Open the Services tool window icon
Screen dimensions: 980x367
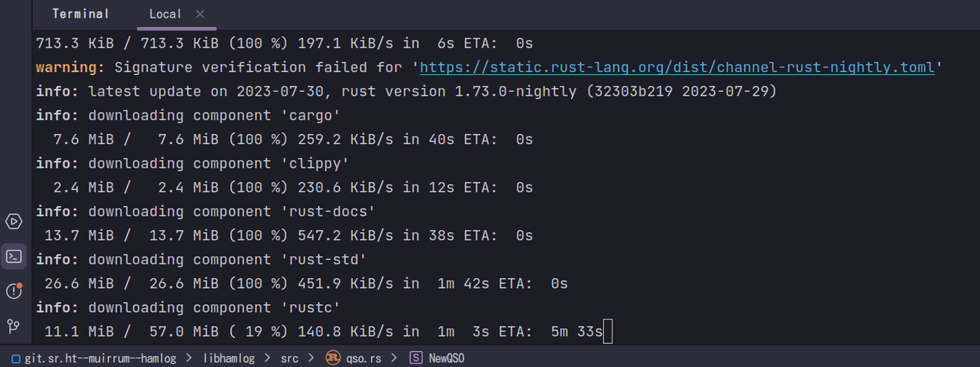pos(13,221)
